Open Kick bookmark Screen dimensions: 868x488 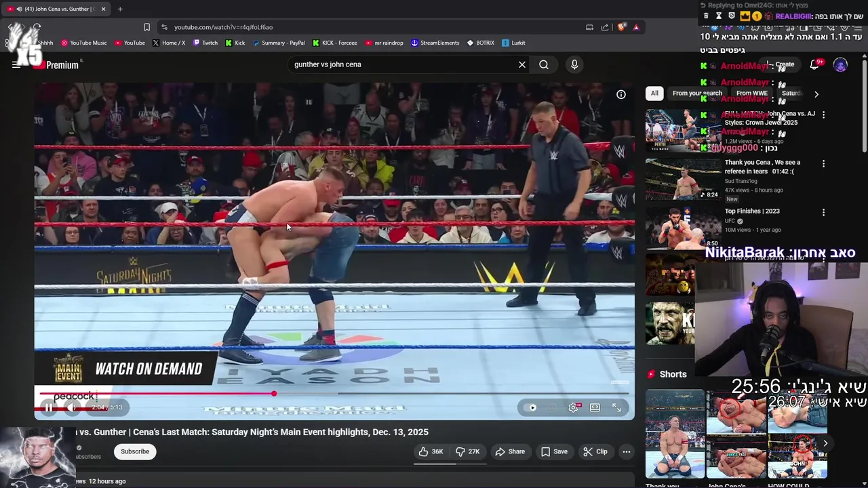(235, 43)
